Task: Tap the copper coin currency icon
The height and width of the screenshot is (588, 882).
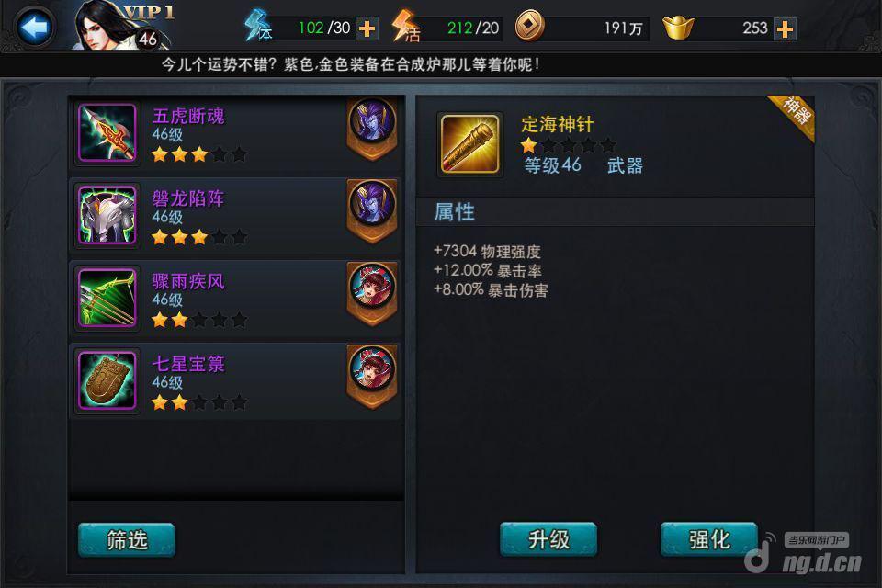Action: [530, 26]
